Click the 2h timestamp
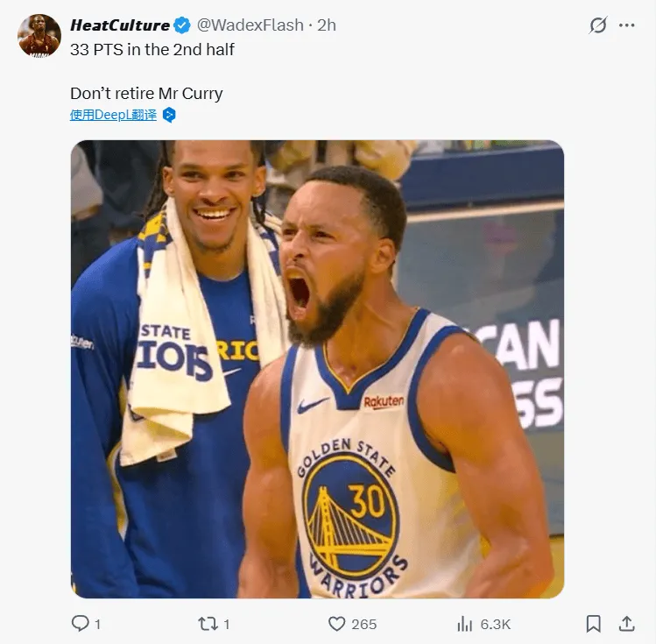This screenshot has width=656, height=644. click(x=327, y=25)
